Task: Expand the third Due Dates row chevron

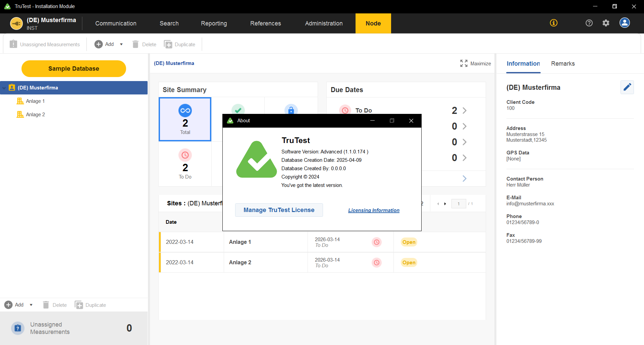Action: click(465, 142)
